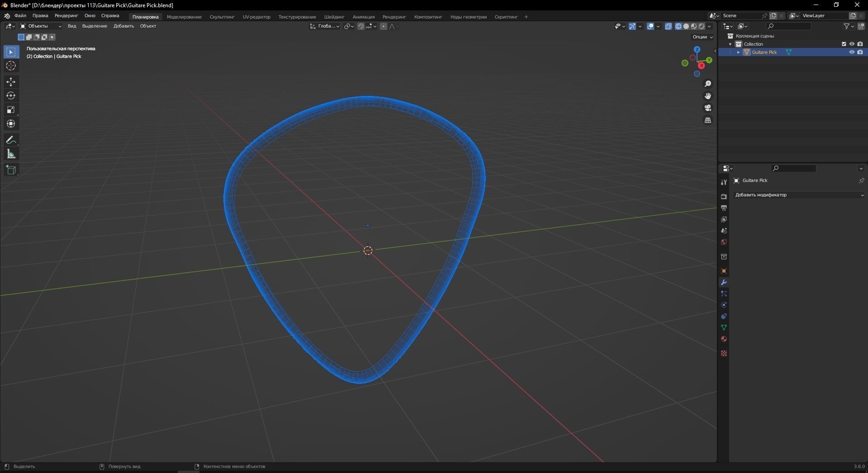Switch to wireframe viewport shading
The image size is (868, 473).
click(x=678, y=26)
